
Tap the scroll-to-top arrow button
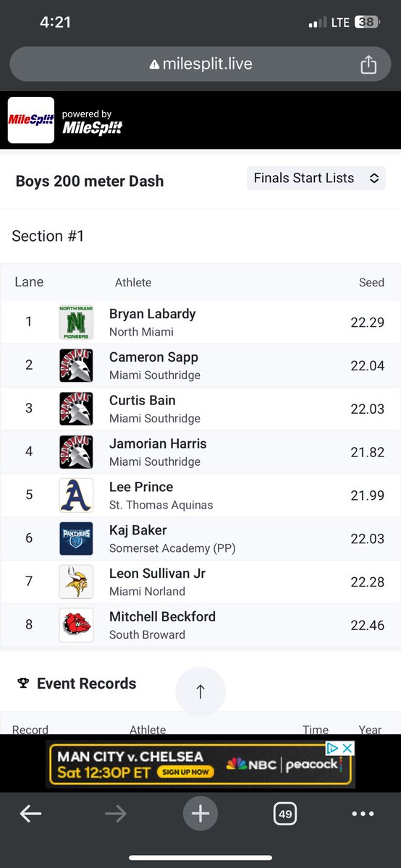tap(200, 692)
